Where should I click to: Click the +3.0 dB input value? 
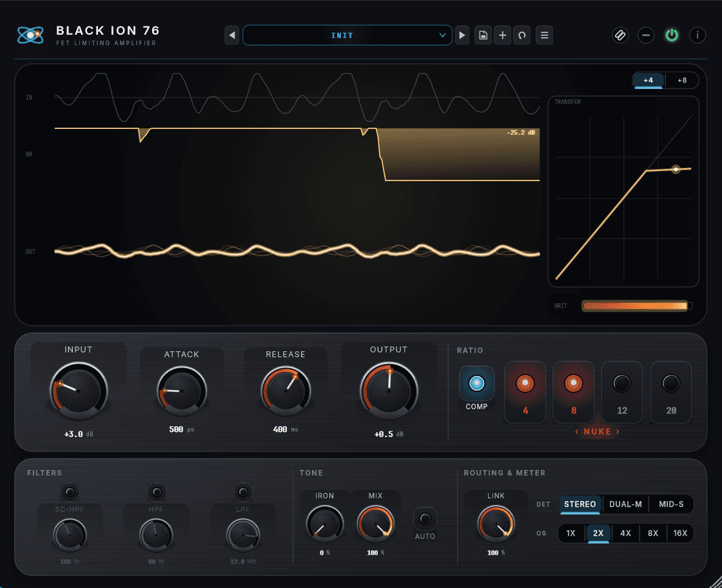79,434
